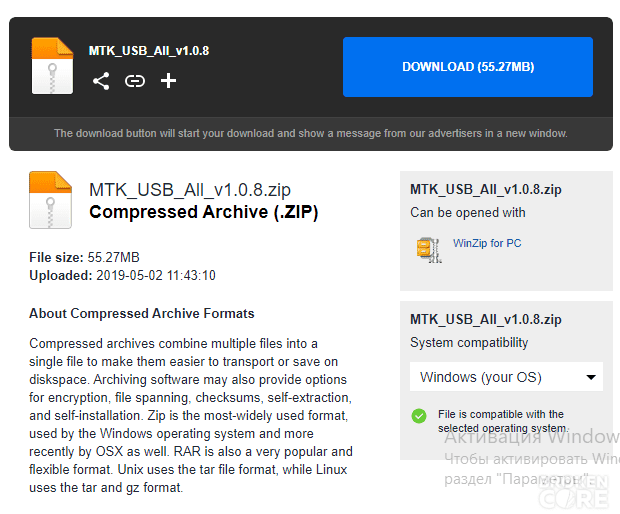This screenshot has height=514, width=620.
Task: Click the filename in Can be opened with panel
Action: tap(486, 190)
